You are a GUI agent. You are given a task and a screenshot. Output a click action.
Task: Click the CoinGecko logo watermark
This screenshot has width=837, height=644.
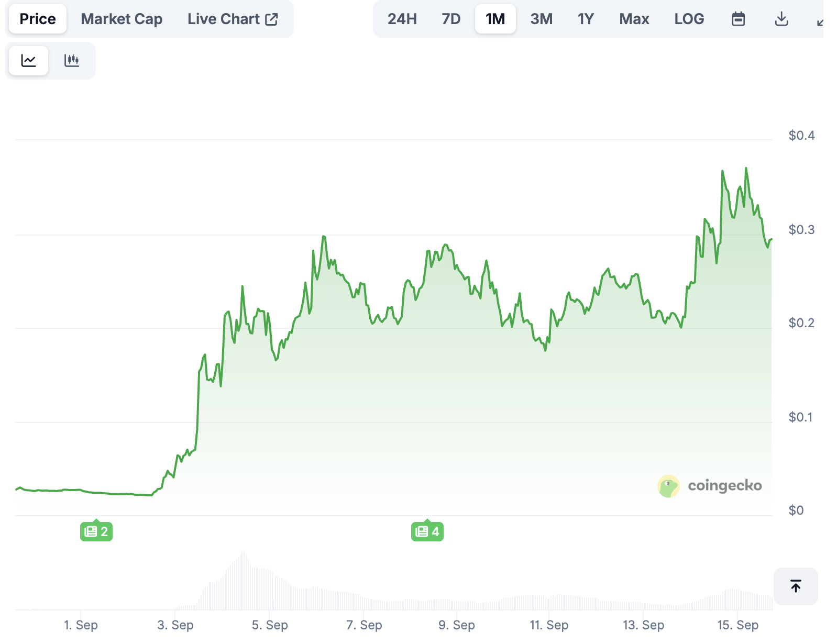pos(710,485)
